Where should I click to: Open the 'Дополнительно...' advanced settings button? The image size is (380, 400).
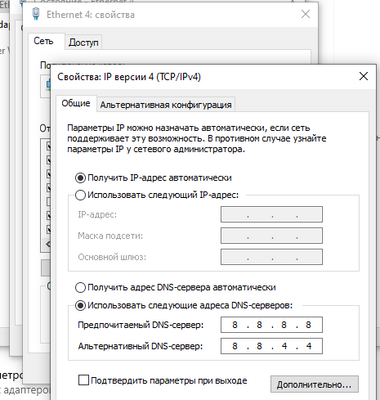point(314,385)
